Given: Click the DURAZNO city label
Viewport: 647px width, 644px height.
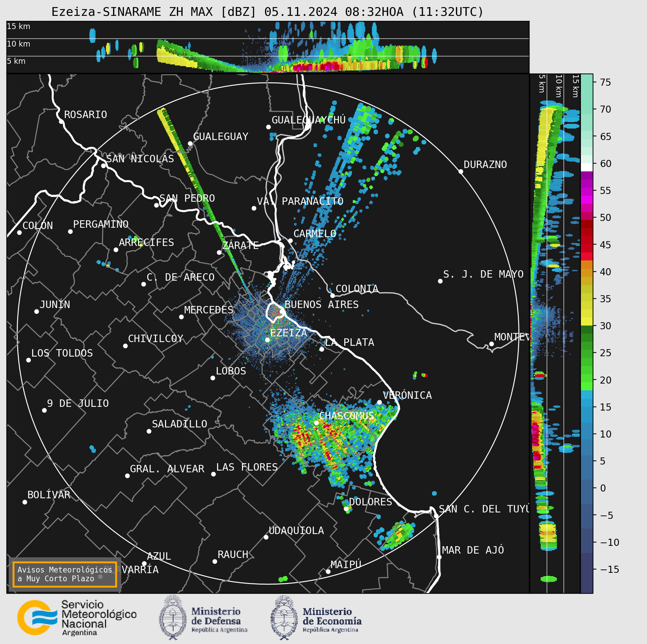Looking at the screenshot, I should (x=485, y=165).
